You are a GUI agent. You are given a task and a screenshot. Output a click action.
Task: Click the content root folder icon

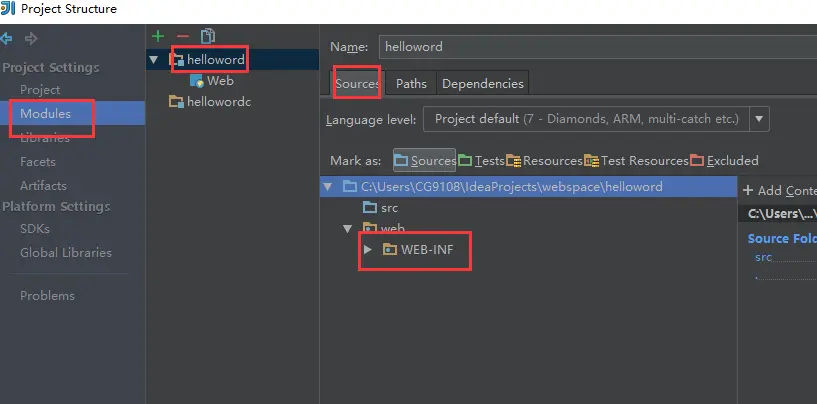coord(350,187)
